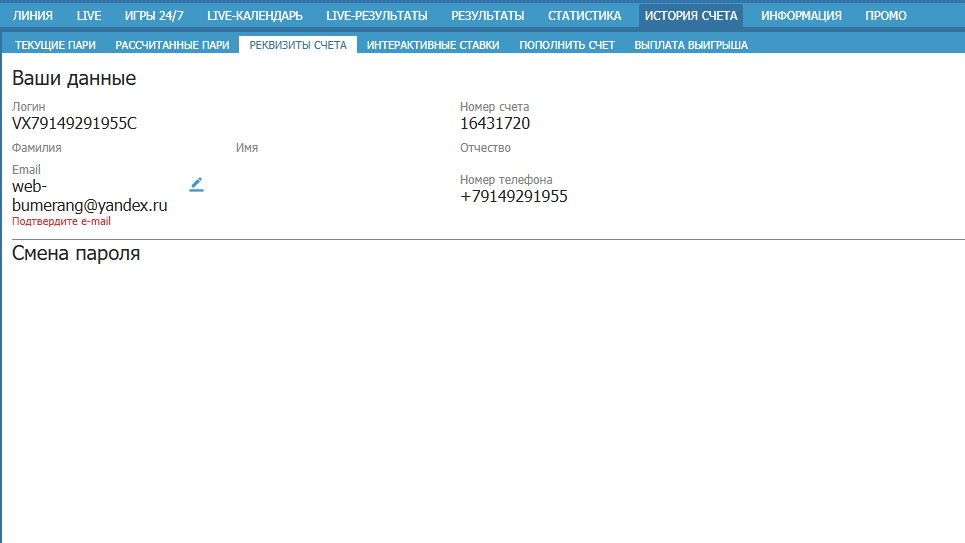
Task: Open the РАССЧИТАННЫЕ ПАРИ tab
Action: click(172, 45)
